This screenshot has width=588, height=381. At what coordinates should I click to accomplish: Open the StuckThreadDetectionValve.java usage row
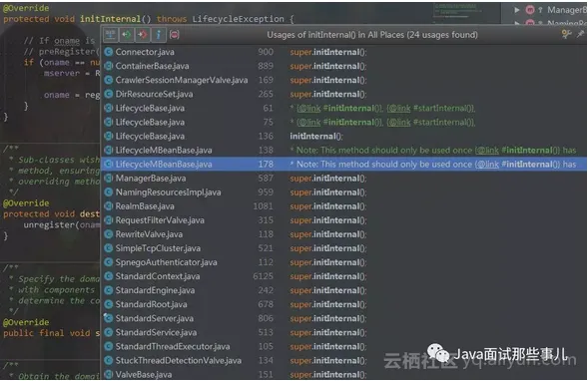click(343, 360)
